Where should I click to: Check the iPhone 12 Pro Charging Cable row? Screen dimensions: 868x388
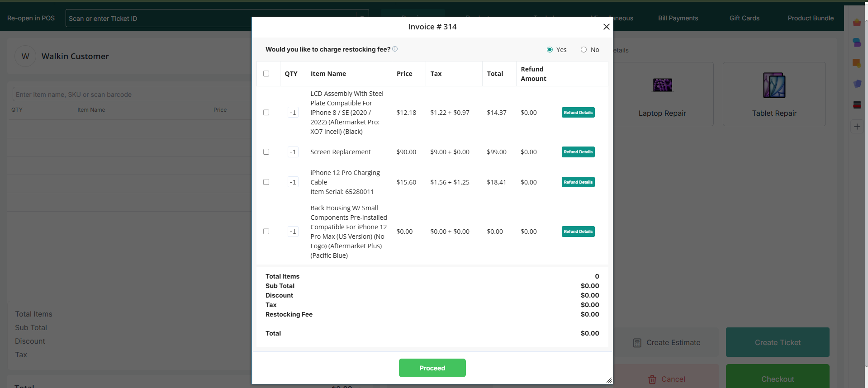pos(266,182)
